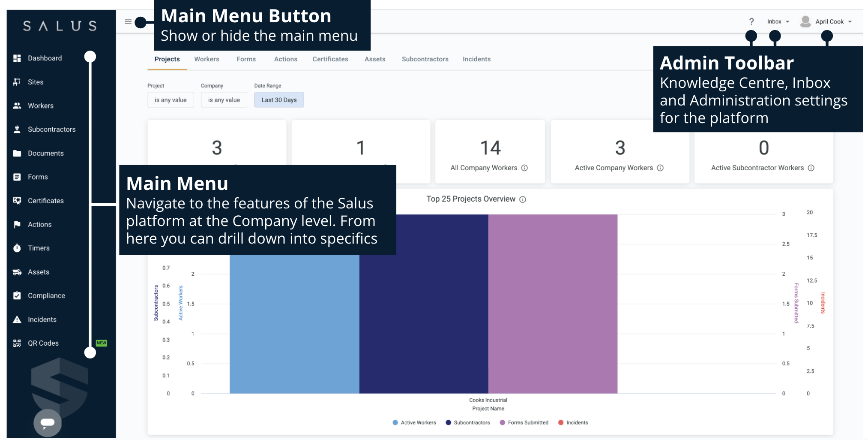
Task: Change the Last 30 Days date range
Action: [279, 99]
